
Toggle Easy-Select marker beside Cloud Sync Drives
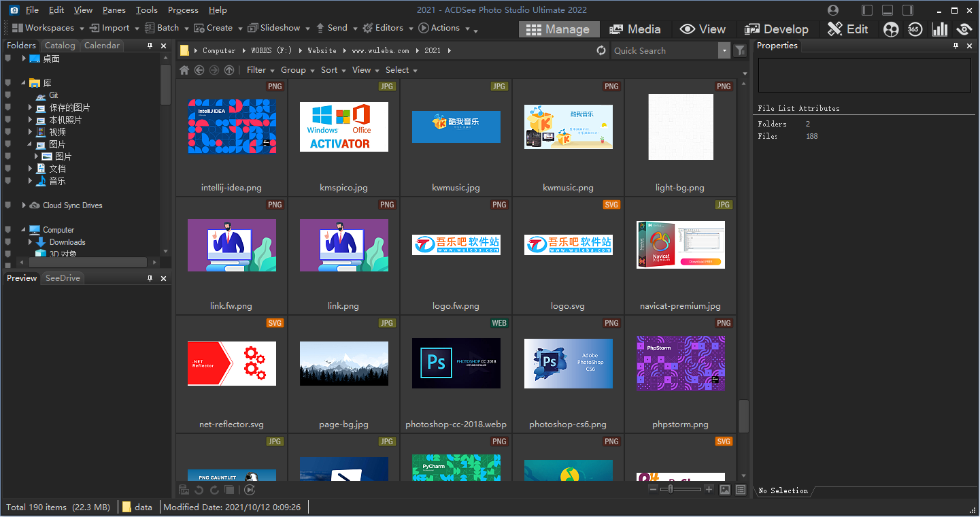click(8, 205)
